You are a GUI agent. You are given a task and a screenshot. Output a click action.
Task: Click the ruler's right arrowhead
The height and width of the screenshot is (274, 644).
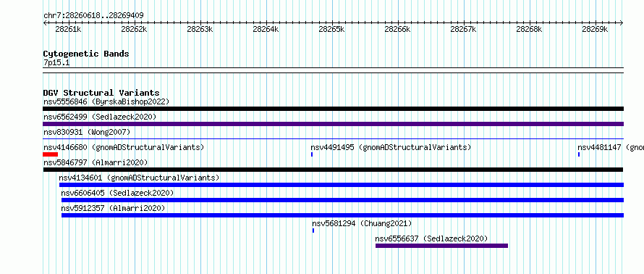tap(622, 23)
